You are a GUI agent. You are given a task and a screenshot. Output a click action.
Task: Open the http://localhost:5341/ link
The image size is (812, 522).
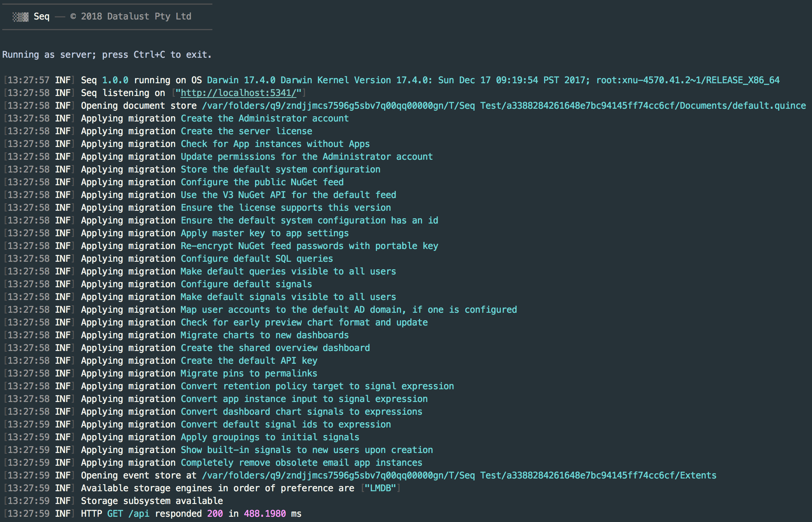tap(239, 93)
